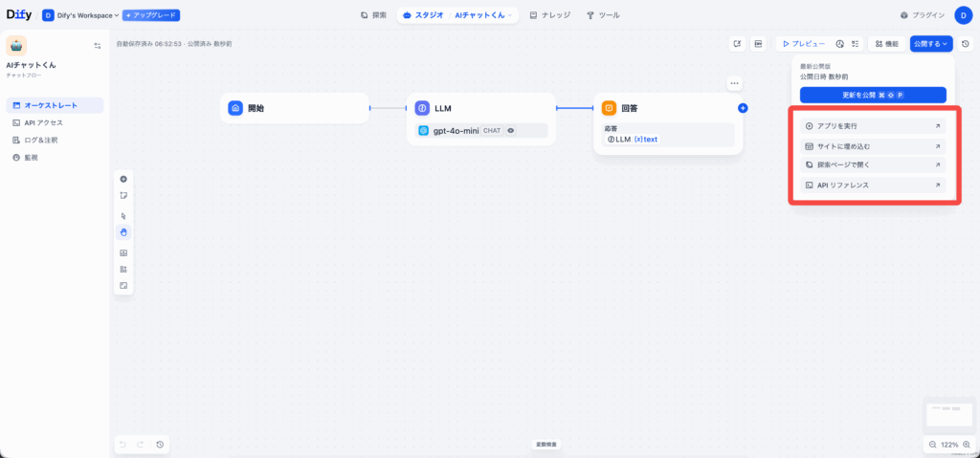Click the zoom in magnifier icon

pos(966,445)
